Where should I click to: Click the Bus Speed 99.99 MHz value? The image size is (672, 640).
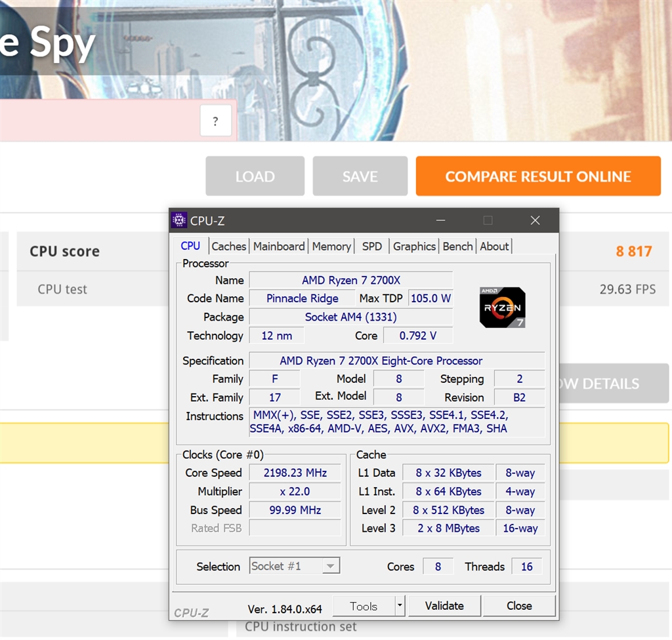(295, 510)
